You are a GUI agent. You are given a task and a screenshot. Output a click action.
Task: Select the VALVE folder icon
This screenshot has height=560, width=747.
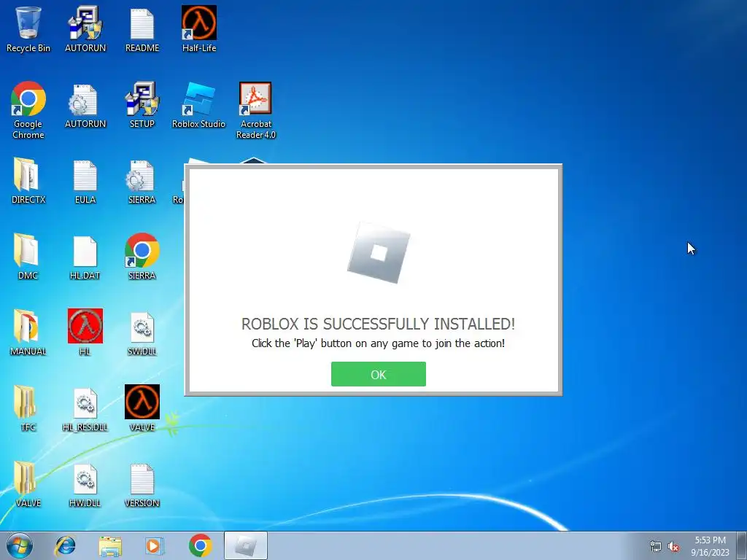28,484
